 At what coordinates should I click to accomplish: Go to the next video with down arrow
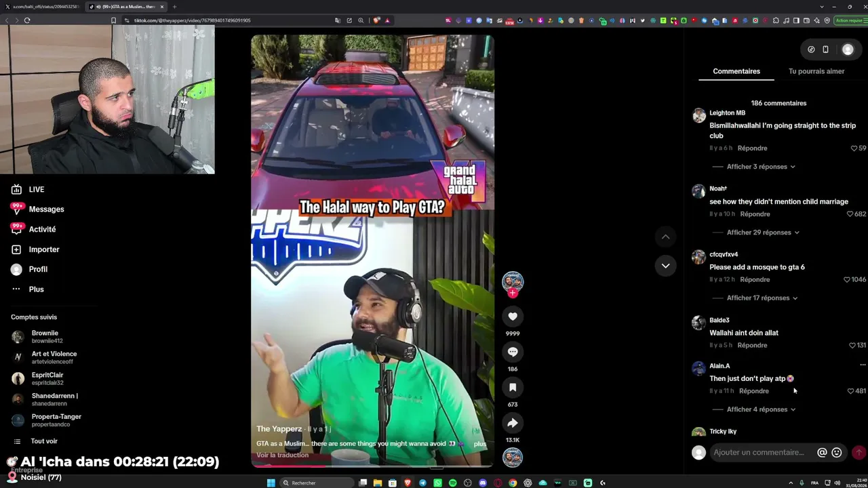(x=665, y=266)
